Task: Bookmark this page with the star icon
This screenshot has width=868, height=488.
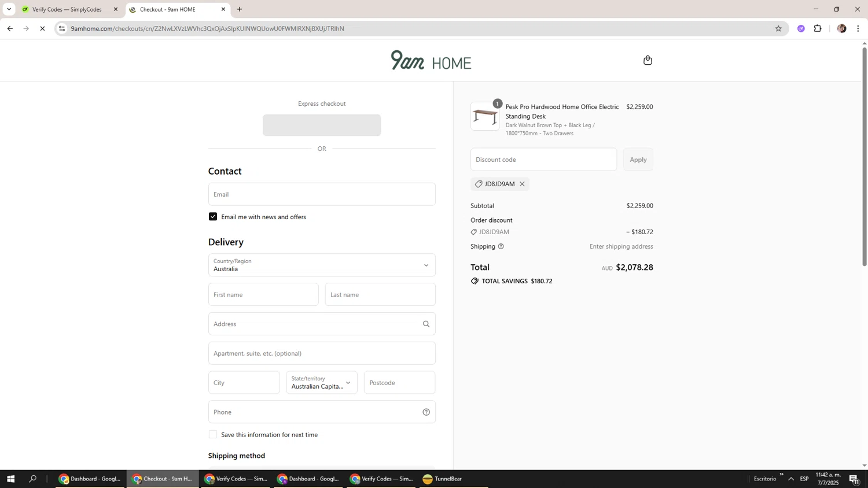Action: click(x=778, y=28)
